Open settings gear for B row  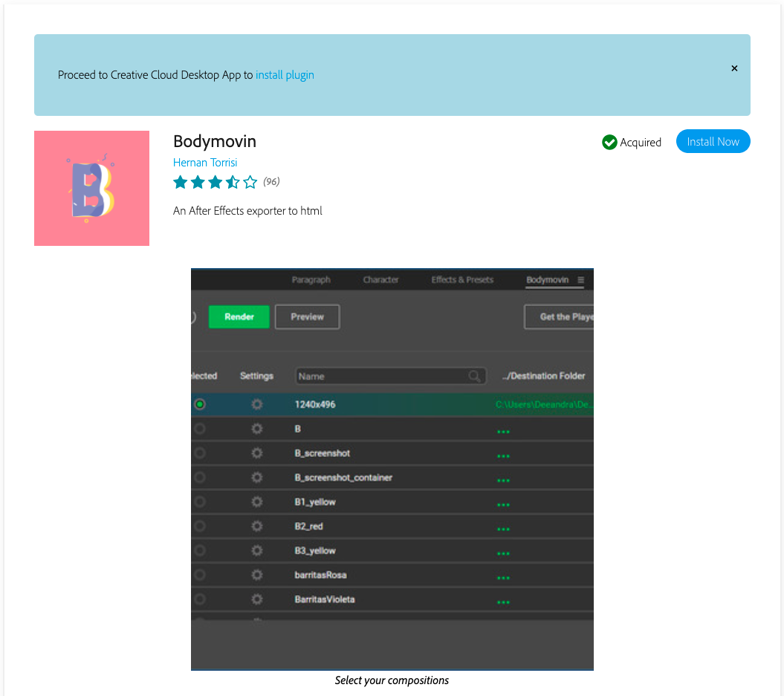point(257,429)
